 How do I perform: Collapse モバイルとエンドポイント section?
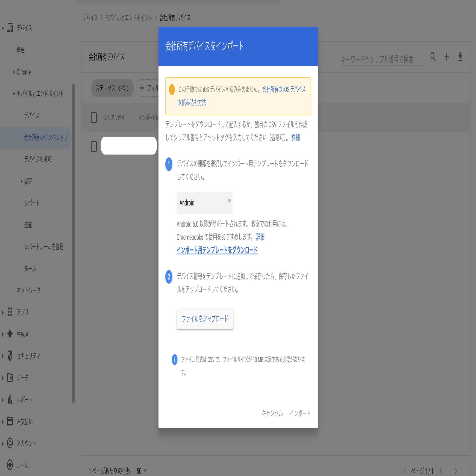coord(14,94)
